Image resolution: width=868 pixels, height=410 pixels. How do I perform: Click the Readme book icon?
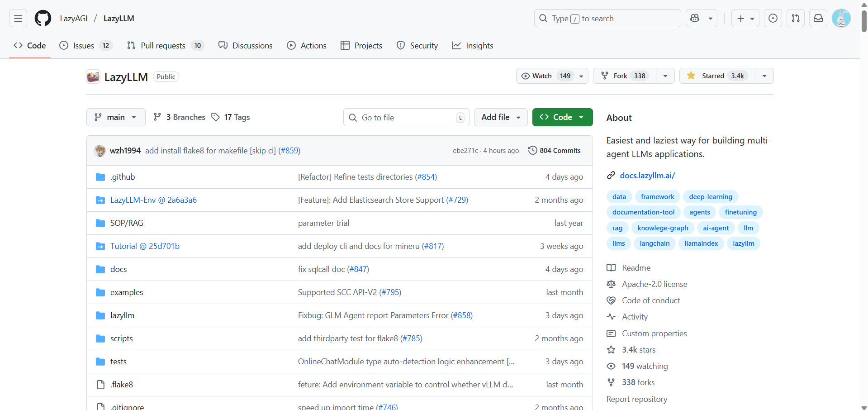coord(611,267)
